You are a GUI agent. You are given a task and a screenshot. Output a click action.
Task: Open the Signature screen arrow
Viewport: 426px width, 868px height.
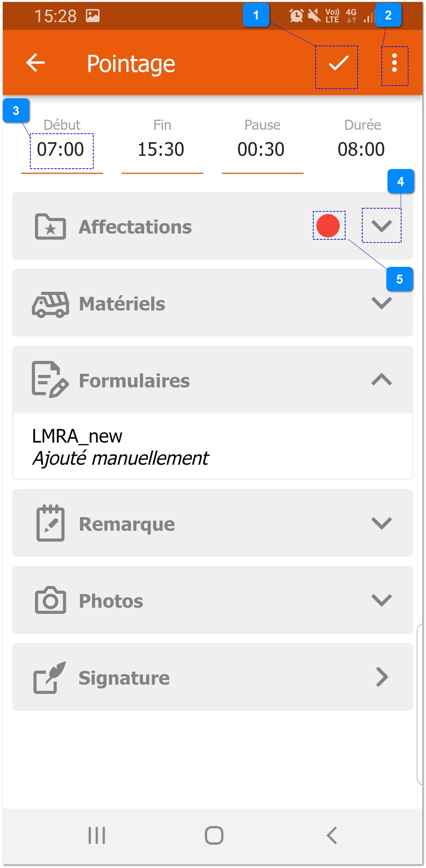(382, 677)
